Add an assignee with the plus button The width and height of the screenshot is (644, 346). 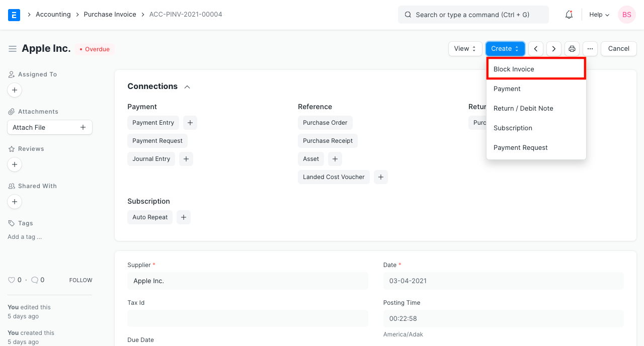tap(14, 90)
